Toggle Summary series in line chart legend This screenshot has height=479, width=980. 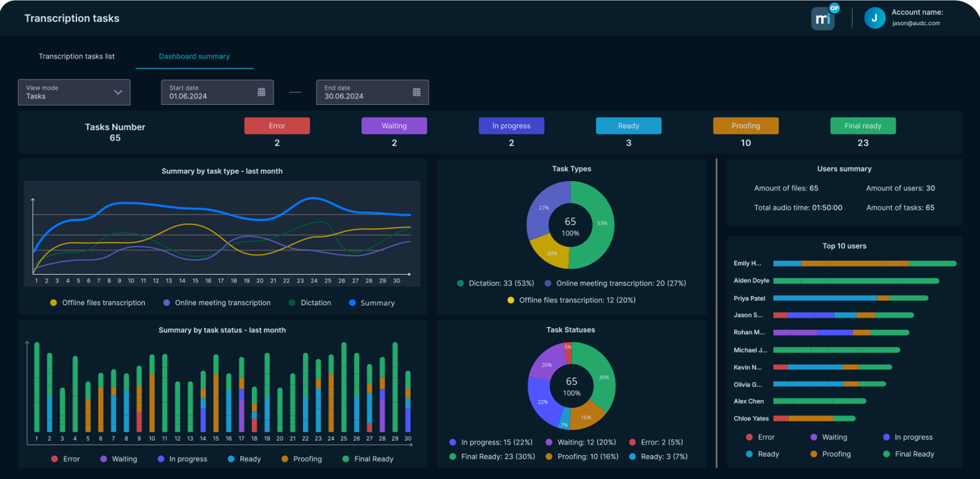(x=353, y=303)
